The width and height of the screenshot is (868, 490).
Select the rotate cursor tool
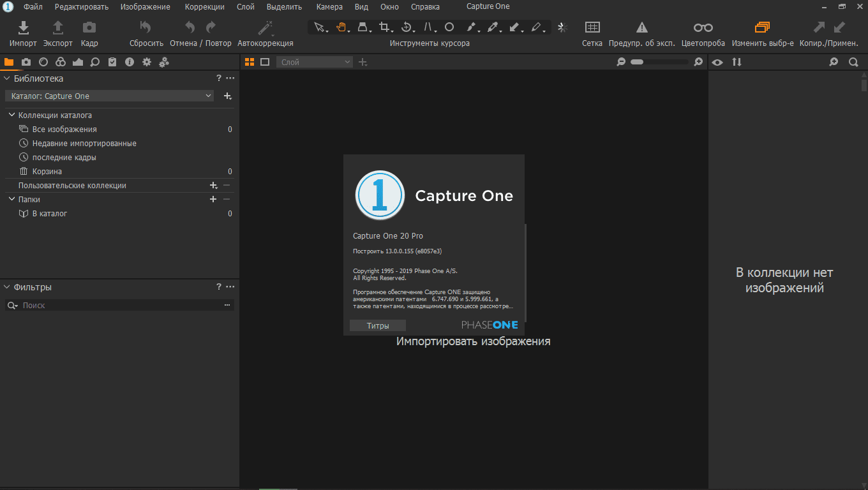pyautogui.click(x=407, y=27)
